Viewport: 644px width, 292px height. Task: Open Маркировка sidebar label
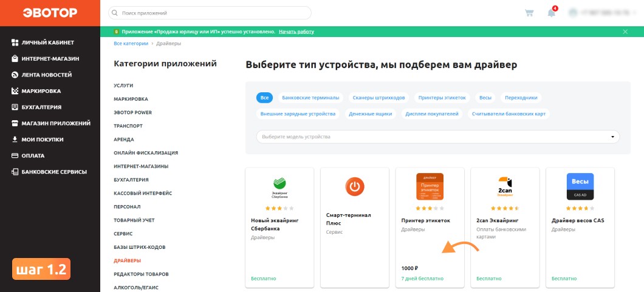point(41,91)
